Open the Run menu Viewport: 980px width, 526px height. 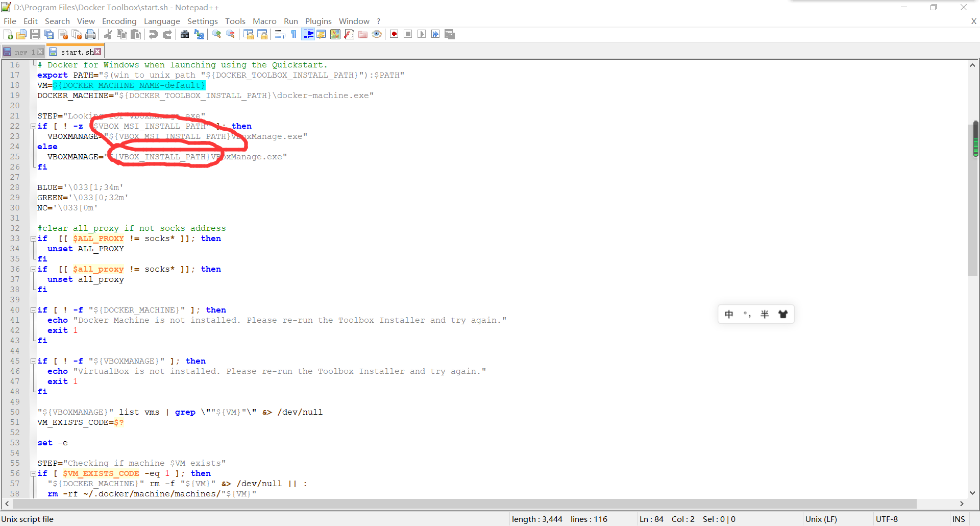pyautogui.click(x=291, y=21)
